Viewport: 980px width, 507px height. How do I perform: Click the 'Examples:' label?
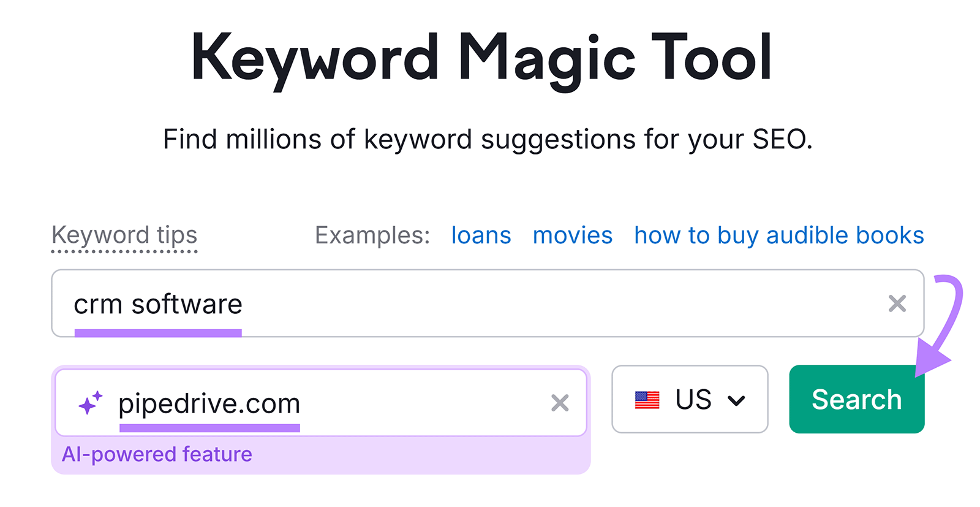click(372, 235)
